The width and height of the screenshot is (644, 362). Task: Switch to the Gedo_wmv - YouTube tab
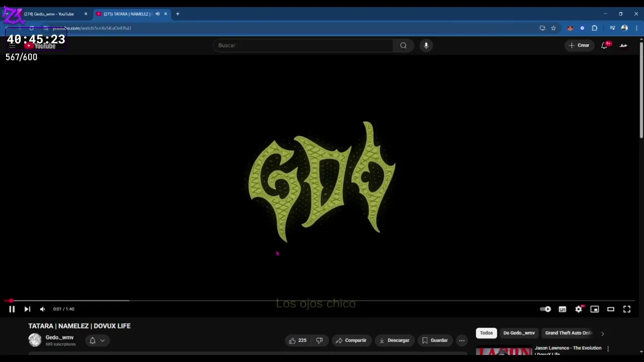click(49, 14)
